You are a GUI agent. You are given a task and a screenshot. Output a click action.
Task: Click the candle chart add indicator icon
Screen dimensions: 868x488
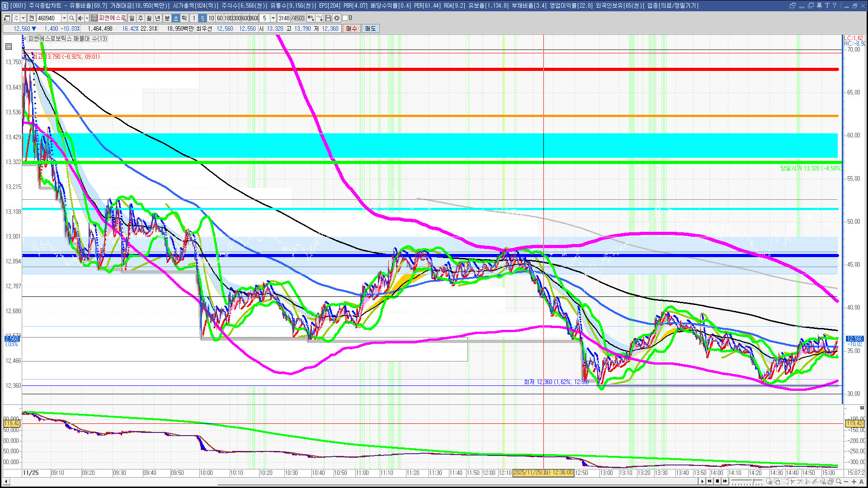pos(311,18)
